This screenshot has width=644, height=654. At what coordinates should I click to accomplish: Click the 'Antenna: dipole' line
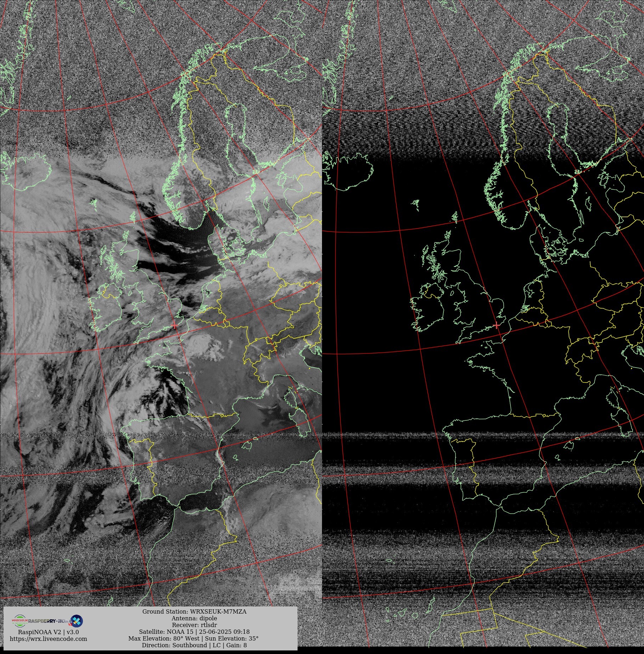pos(194,618)
